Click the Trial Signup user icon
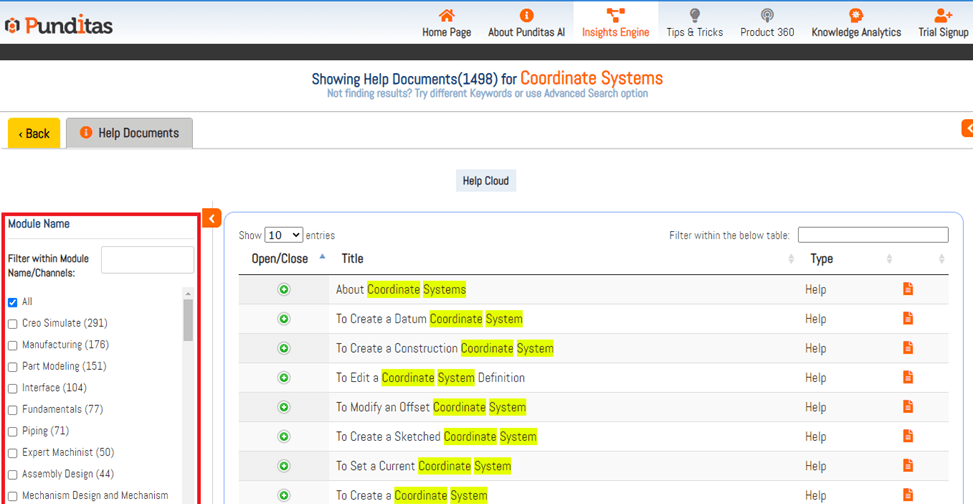973x504 pixels. coord(943,16)
